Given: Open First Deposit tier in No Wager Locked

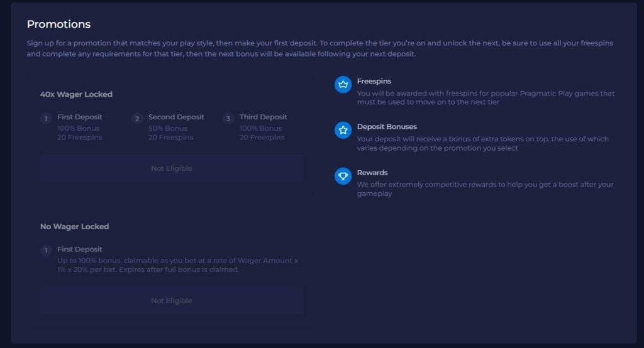Looking at the screenshot, I should (79, 249).
